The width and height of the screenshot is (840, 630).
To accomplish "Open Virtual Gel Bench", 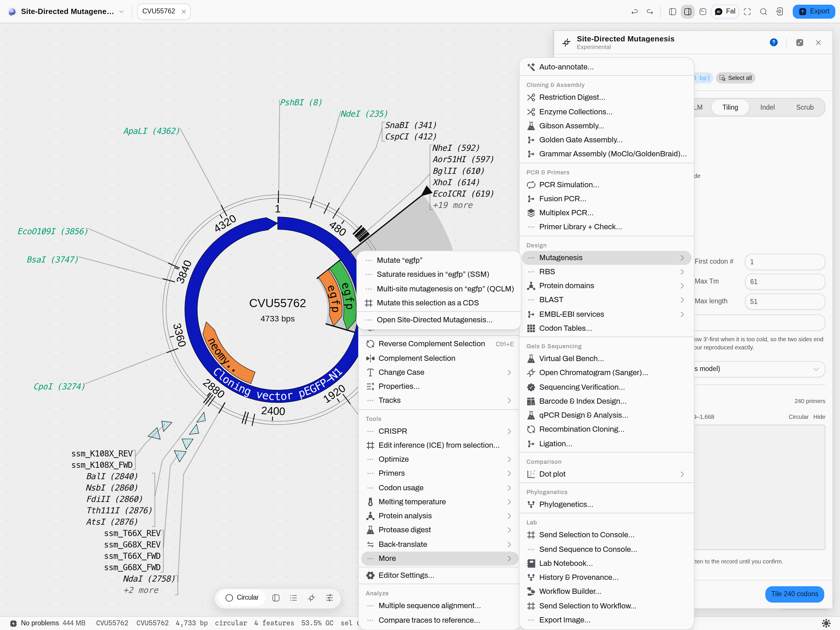I will [x=606, y=358].
